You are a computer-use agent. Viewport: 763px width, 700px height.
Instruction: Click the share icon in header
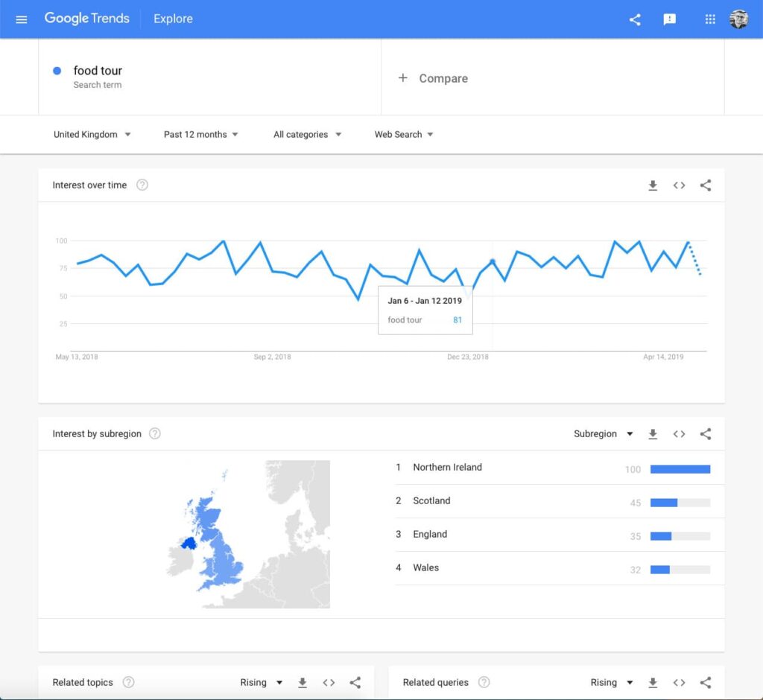635,19
